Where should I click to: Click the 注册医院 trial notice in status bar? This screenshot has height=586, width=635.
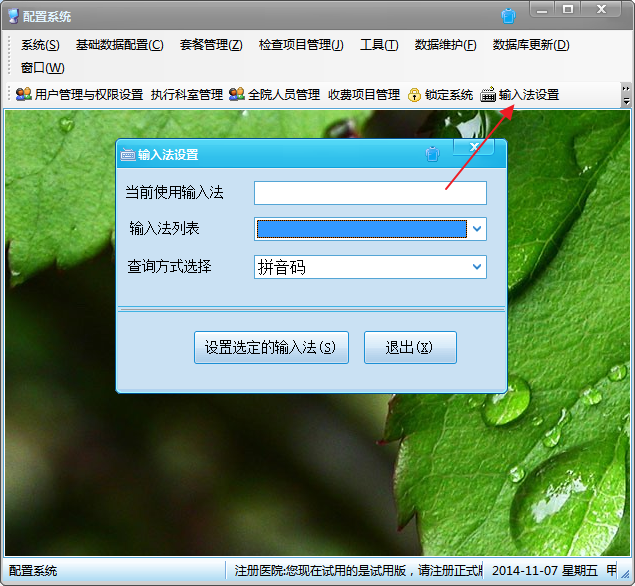click(x=358, y=571)
